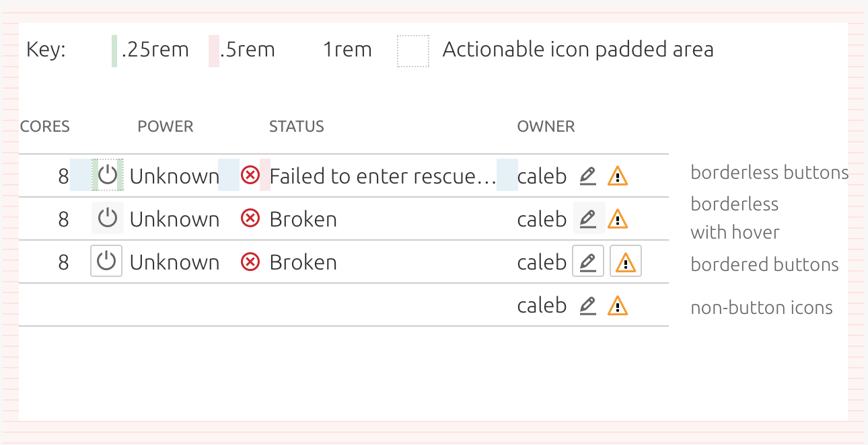
Task: Click the power button with hover background
Action: pos(108,218)
